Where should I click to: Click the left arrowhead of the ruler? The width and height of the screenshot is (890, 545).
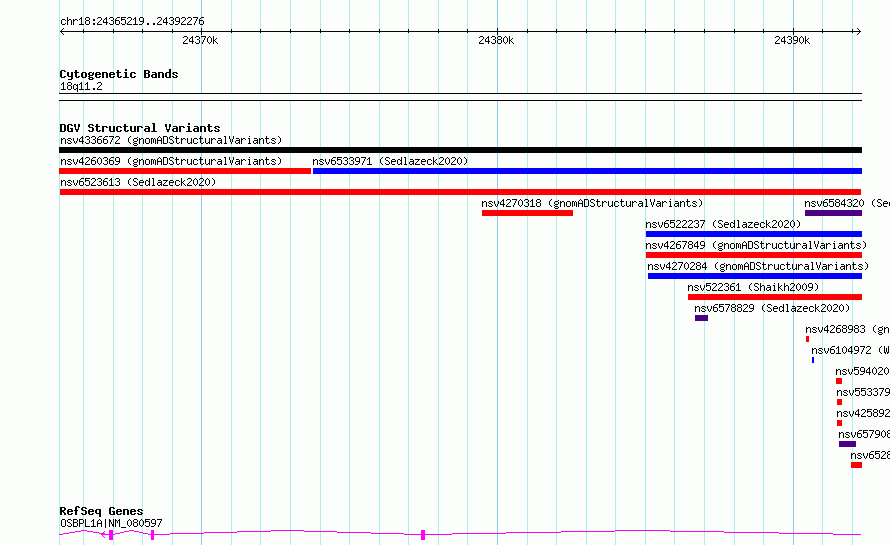click(x=62, y=32)
